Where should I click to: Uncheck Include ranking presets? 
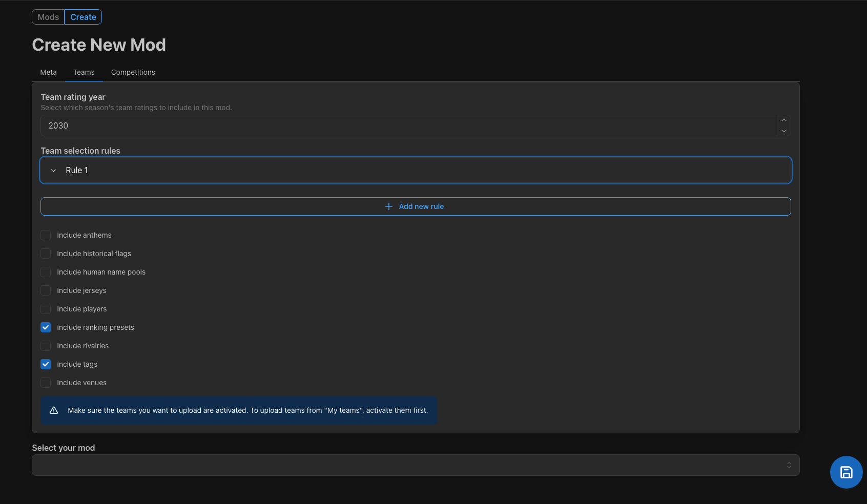tap(46, 327)
